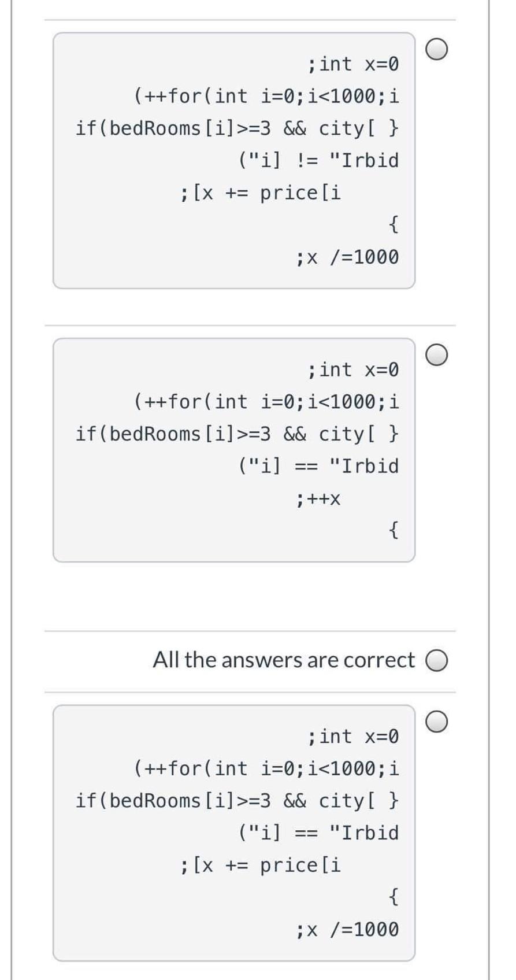This screenshot has width=516, height=980.
Task: Click the for loop line in the second snippet
Action: (266, 401)
